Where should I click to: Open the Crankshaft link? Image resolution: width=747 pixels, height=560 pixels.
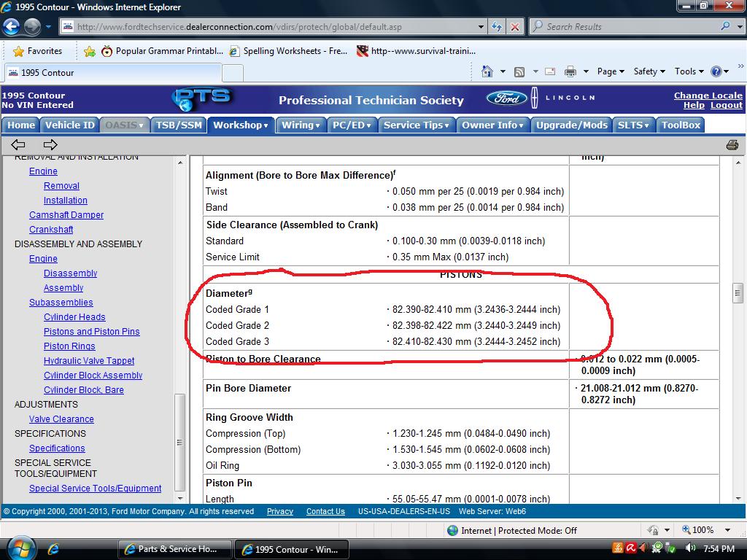(51, 230)
